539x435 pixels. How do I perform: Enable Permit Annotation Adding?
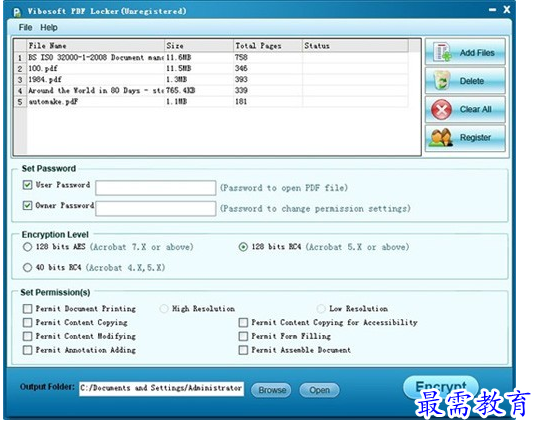[x=28, y=350]
